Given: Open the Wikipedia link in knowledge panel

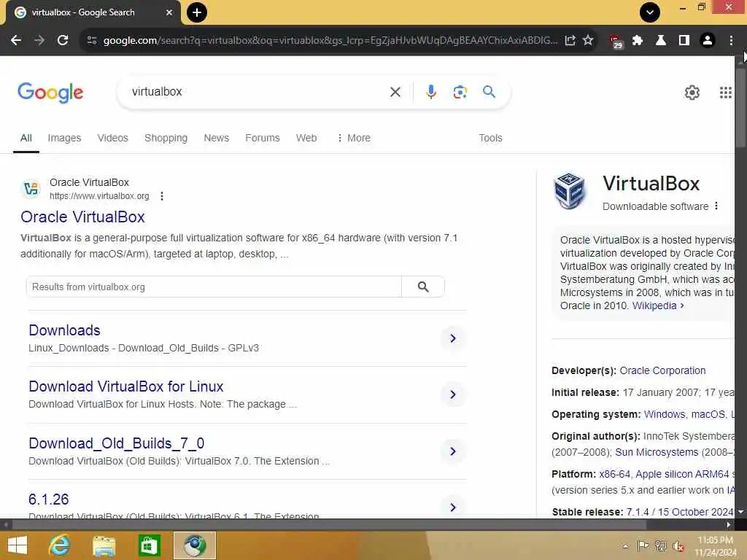Looking at the screenshot, I should 657,306.
